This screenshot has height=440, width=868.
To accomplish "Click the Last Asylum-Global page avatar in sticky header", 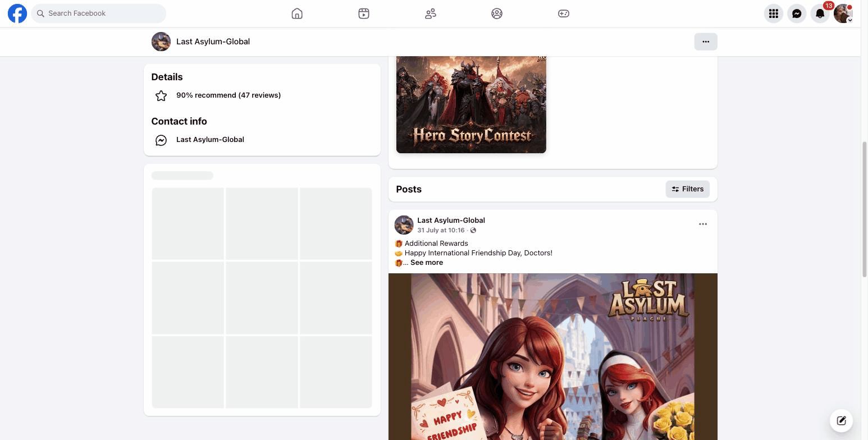I will pos(161,42).
